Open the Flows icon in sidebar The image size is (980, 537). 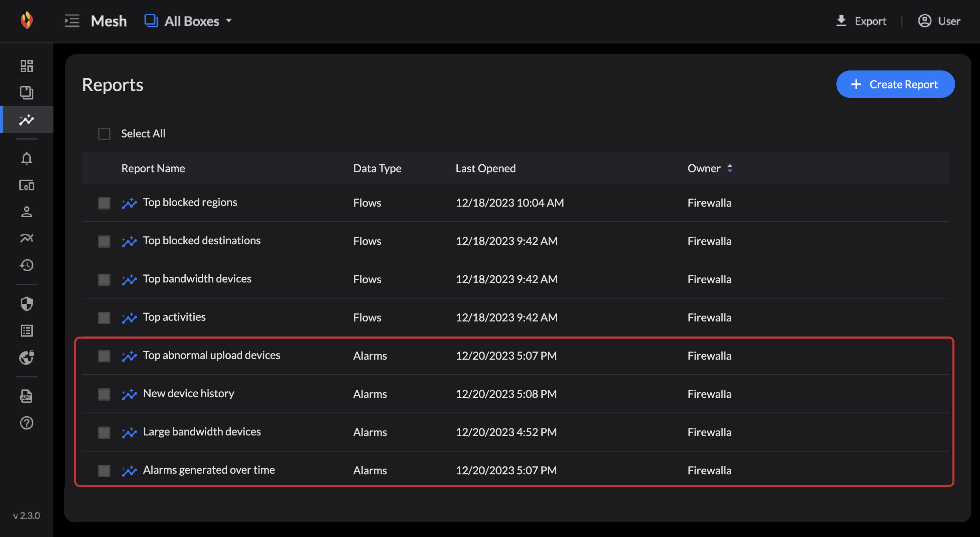tap(27, 238)
